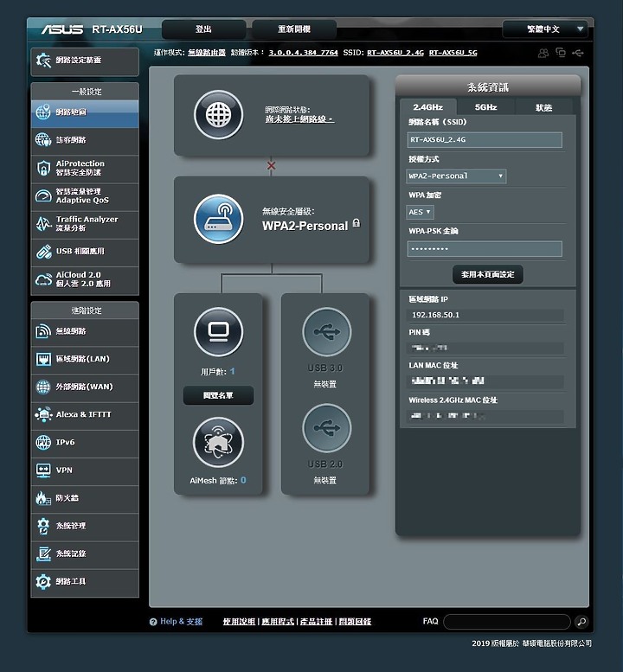Click the Help & Support question icon
Viewport: 623px width, 672px height.
tap(153, 622)
